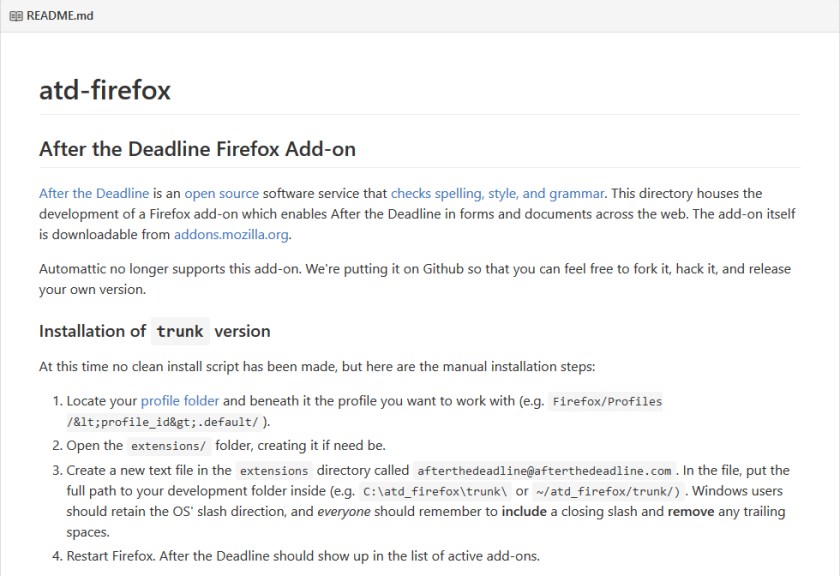The image size is (840, 576).
Task: Click the "Restart Firefox" list item
Action: [x=110, y=556]
